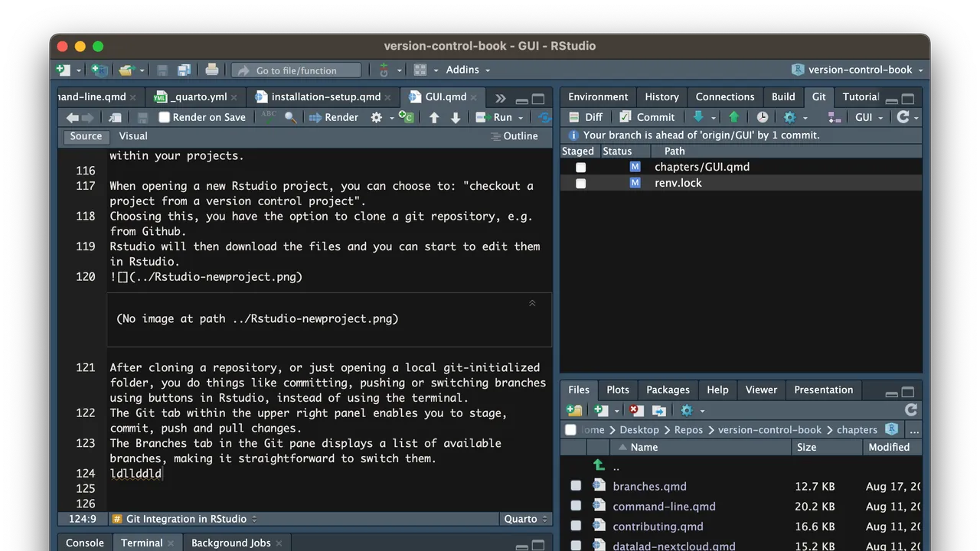Open an existing file with the folder icon
Image resolution: width=980 pixels, height=551 pixels.
coord(126,70)
